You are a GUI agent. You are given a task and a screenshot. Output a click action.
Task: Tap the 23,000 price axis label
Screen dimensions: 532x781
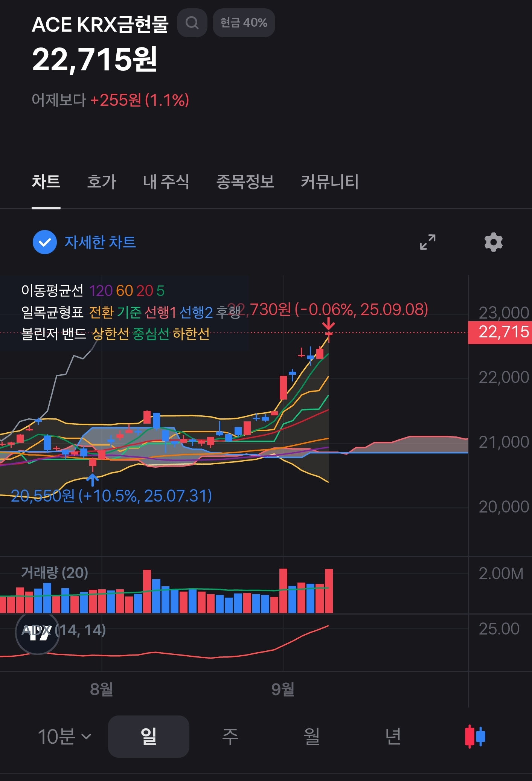(504, 313)
